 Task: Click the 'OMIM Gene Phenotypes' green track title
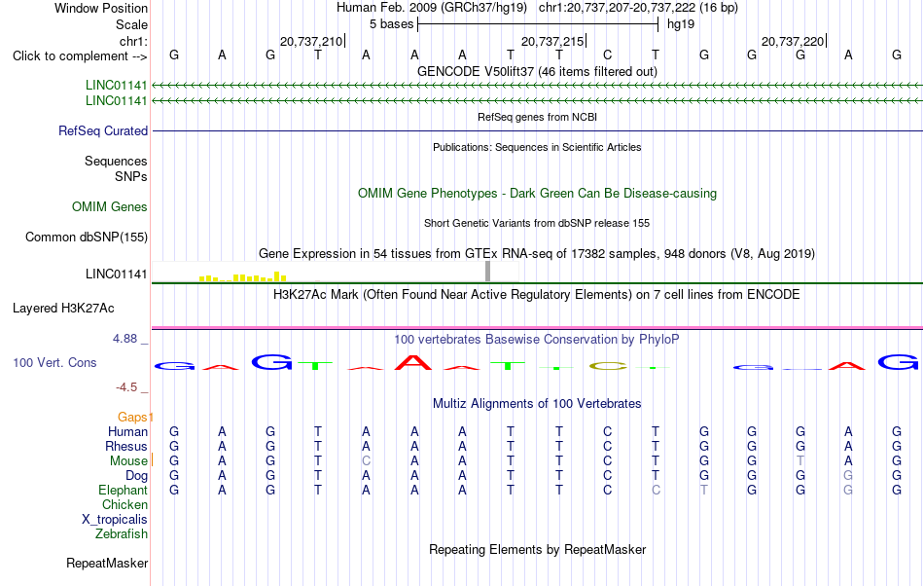click(x=537, y=194)
